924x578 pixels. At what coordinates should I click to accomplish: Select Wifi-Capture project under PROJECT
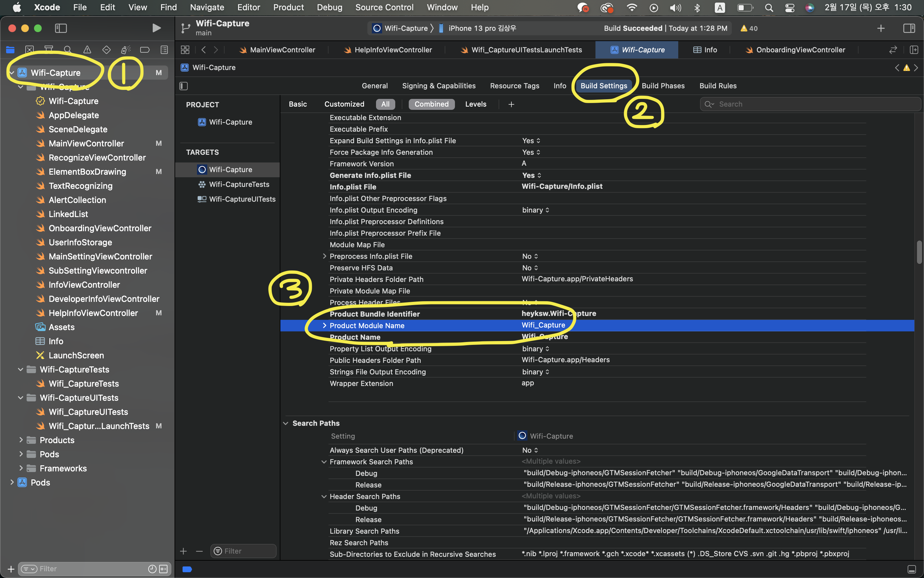click(225, 122)
